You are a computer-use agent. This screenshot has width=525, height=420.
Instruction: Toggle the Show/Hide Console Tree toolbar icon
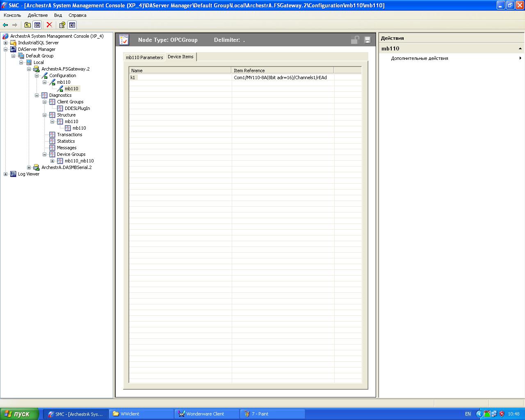(x=37, y=25)
